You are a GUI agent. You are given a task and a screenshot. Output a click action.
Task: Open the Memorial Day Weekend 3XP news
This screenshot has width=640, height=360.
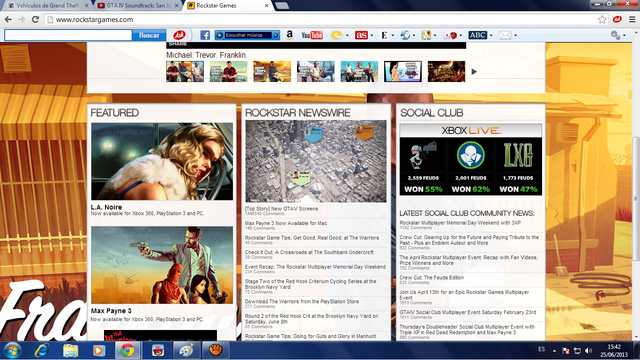[x=460, y=223]
